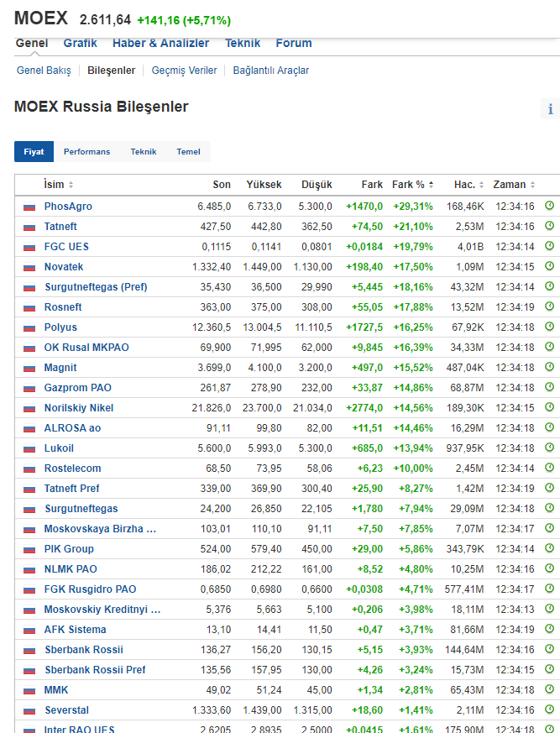The height and width of the screenshot is (733, 560).
Task: Open the Severstal stock page
Action: [67, 710]
